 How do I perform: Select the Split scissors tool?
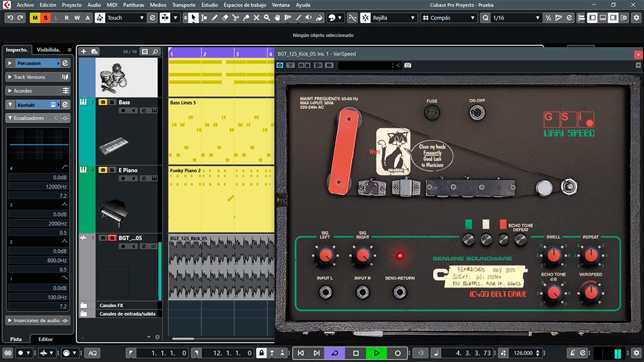point(236,18)
